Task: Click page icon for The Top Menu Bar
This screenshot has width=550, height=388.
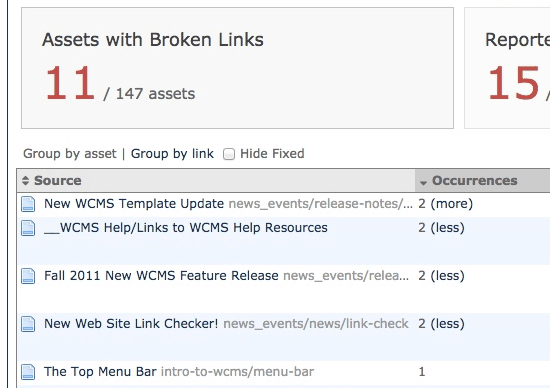Action: (x=28, y=372)
